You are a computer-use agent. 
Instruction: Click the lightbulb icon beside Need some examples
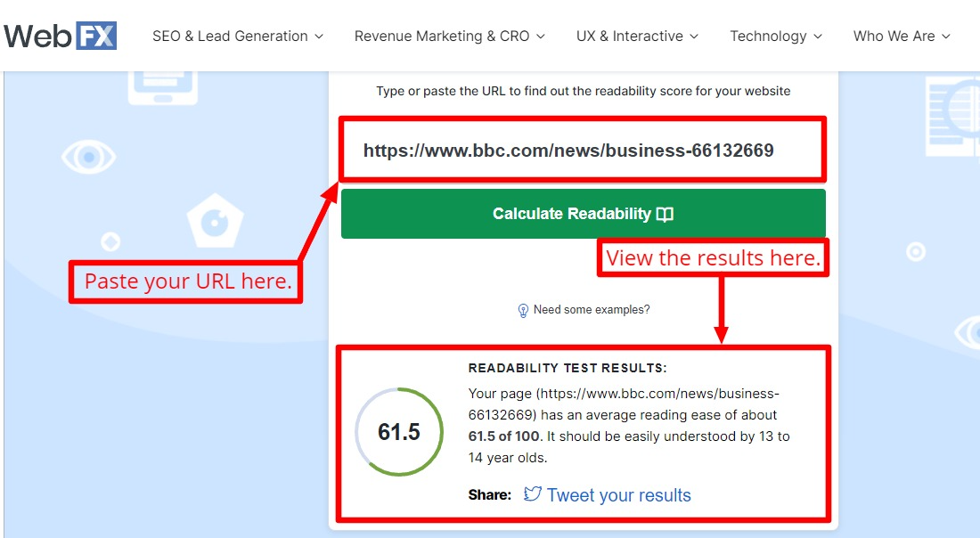point(523,311)
